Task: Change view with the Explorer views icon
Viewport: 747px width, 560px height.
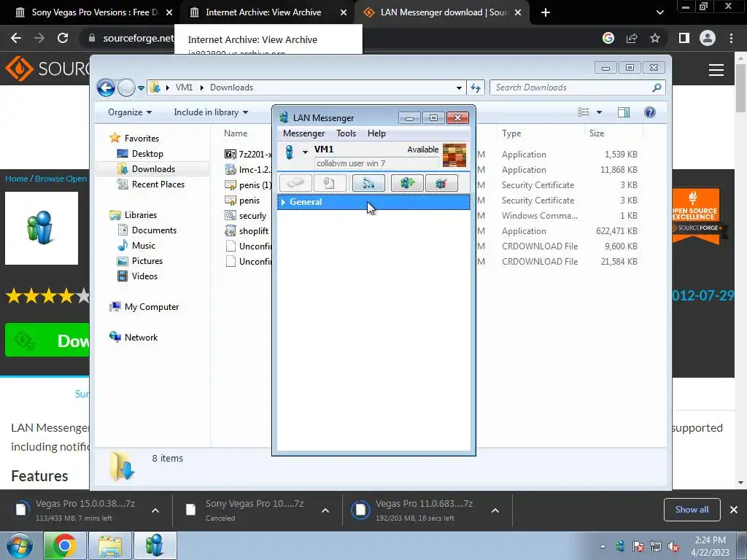Action: tap(584, 112)
